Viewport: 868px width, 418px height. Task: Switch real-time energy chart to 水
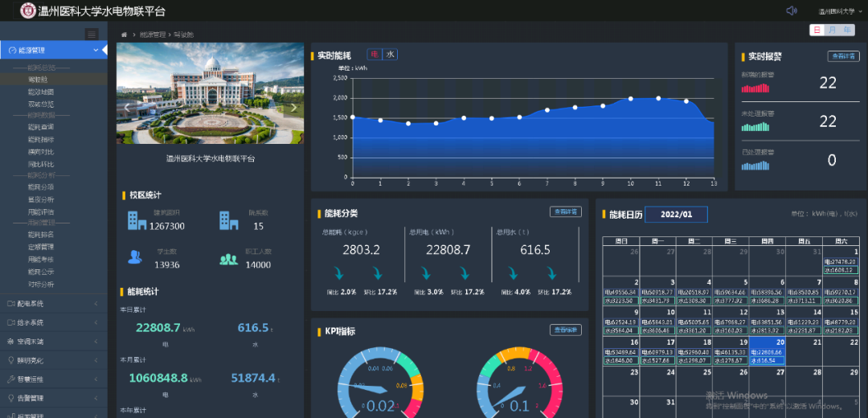coord(390,54)
